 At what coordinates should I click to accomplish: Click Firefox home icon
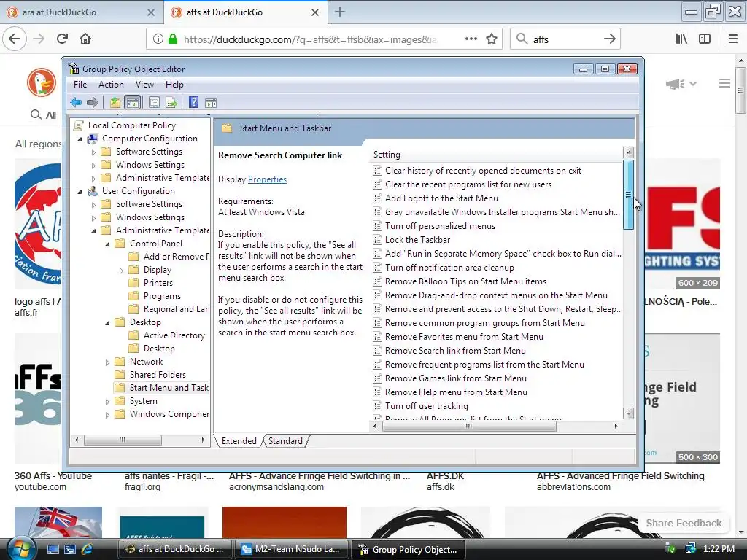(x=85, y=39)
